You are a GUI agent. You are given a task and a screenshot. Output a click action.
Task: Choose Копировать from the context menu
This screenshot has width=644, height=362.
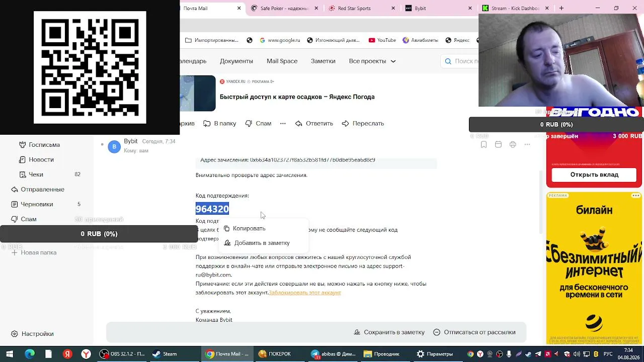click(245, 228)
